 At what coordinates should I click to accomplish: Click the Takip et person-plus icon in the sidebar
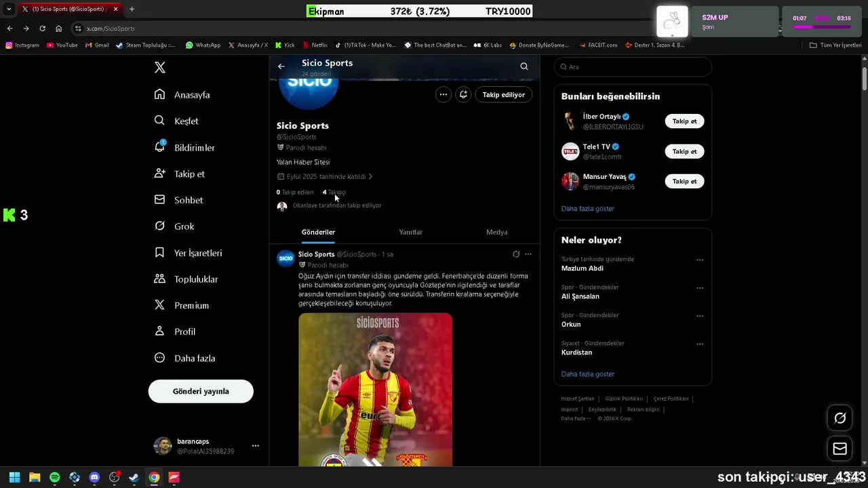coord(159,174)
